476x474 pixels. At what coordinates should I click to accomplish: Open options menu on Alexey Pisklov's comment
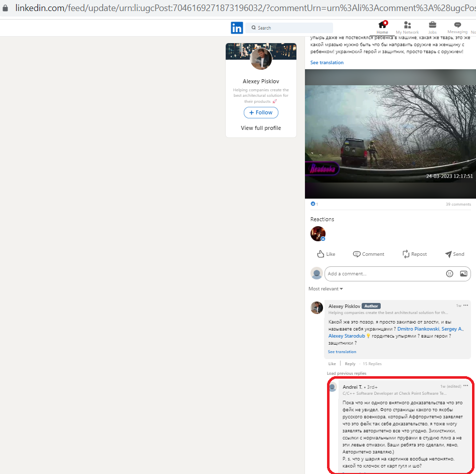pyautogui.click(x=465, y=305)
